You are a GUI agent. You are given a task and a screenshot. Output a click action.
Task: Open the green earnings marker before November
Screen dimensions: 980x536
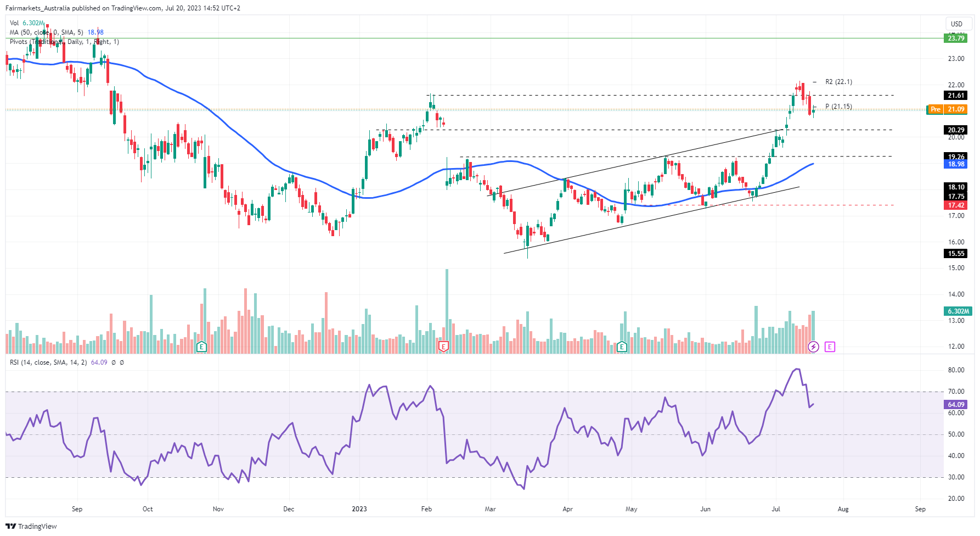(201, 347)
